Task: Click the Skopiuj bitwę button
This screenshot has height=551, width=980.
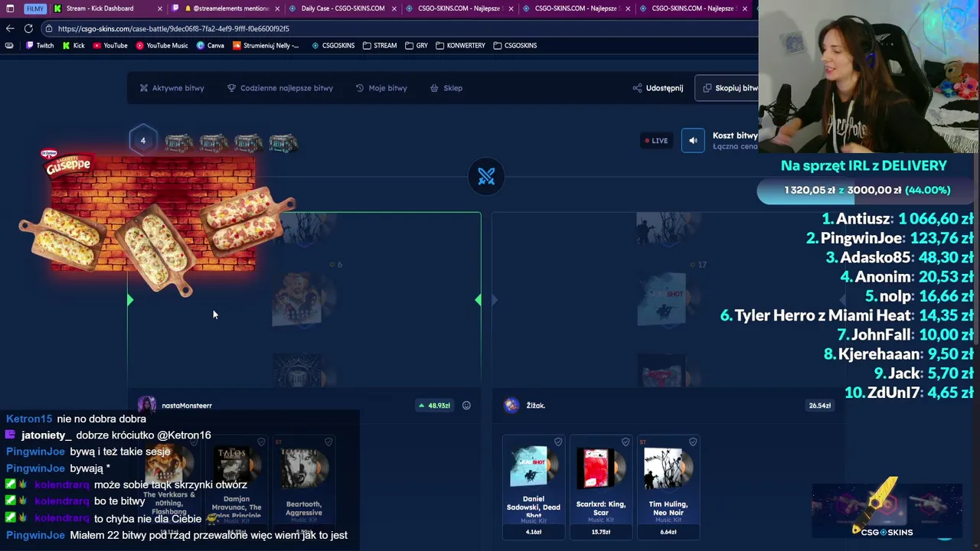Action: pos(727,88)
